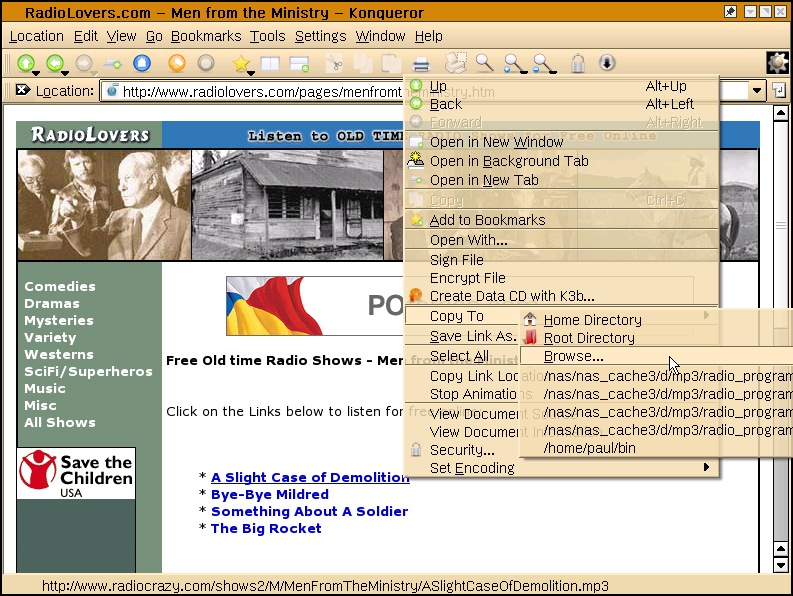Clear the location bar with X icon
Viewport: 793px width, 596px height.
click(x=23, y=91)
